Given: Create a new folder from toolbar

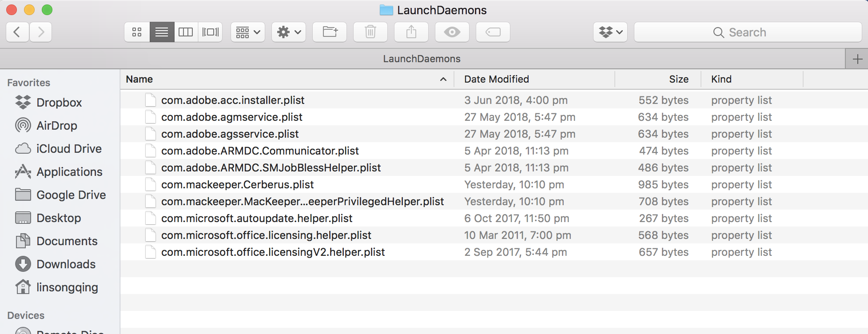Looking at the screenshot, I should pos(330,32).
